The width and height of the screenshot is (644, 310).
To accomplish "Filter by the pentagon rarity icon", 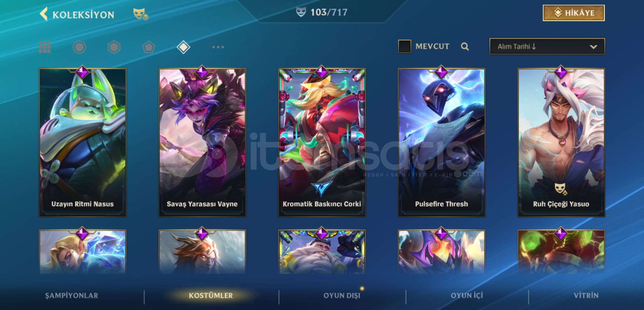I will click(149, 47).
